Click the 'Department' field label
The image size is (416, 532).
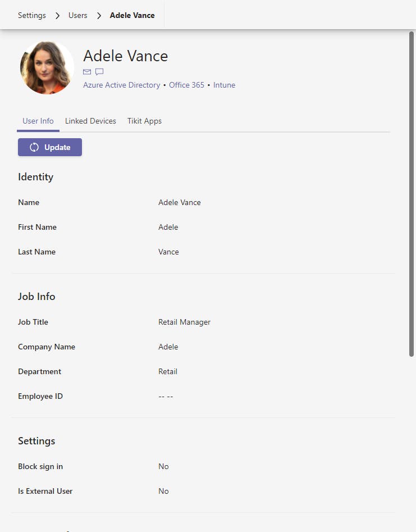click(40, 371)
